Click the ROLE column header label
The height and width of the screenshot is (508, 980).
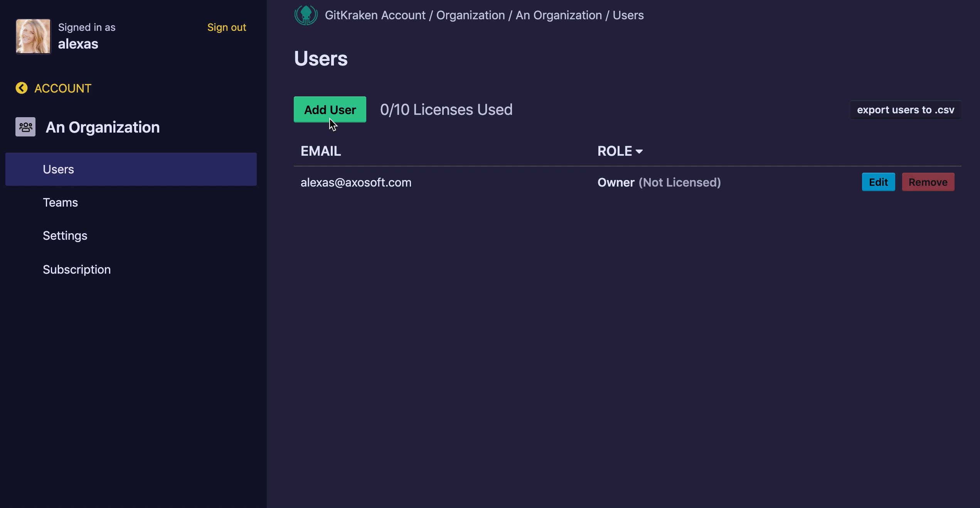pyautogui.click(x=615, y=151)
